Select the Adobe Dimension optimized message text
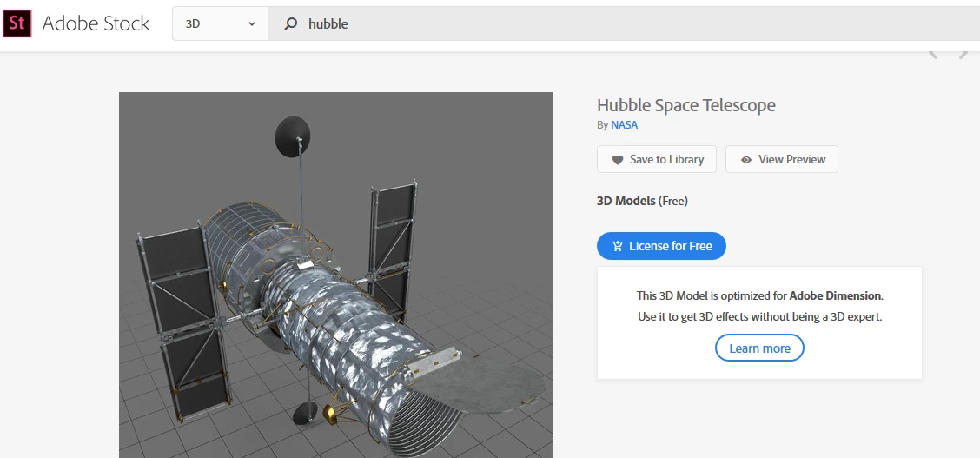The image size is (980, 458). tap(760, 295)
